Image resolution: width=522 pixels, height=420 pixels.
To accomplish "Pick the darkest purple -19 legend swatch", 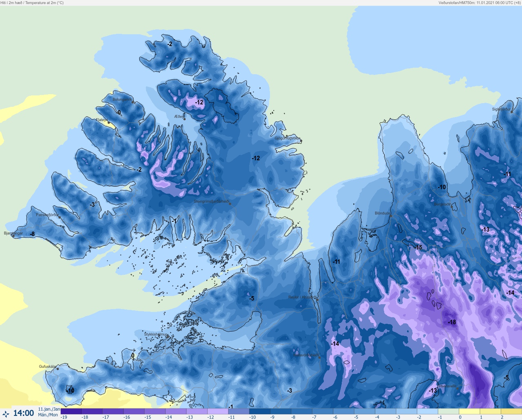I will 71,411.
